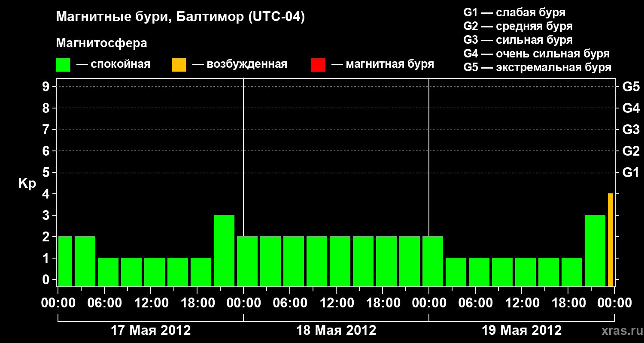This screenshot has width=644, height=343.
Task: Click right-axis 'G4' label beside gridline 8
Action: [x=631, y=108]
